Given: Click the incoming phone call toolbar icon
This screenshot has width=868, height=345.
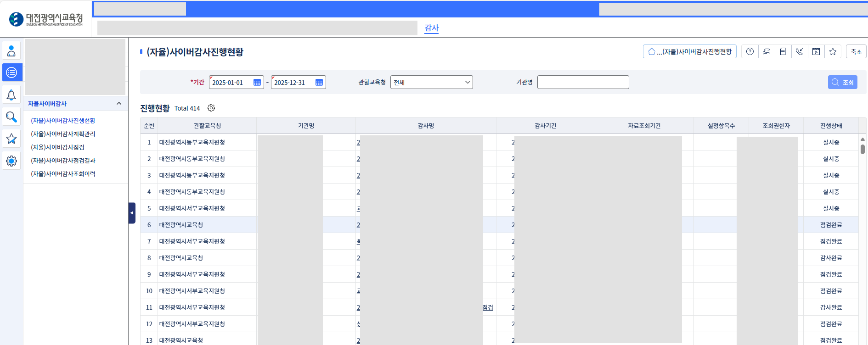Looking at the screenshot, I should pyautogui.click(x=800, y=52).
